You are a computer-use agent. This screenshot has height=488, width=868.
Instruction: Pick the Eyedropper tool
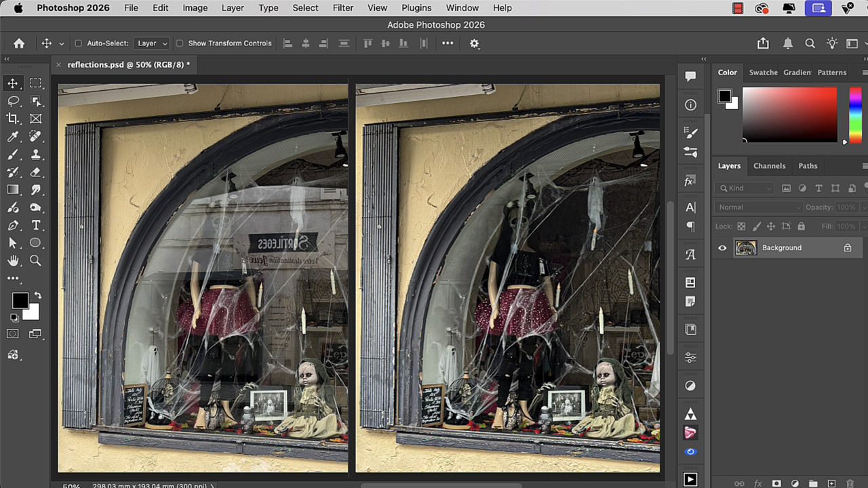pos(13,136)
